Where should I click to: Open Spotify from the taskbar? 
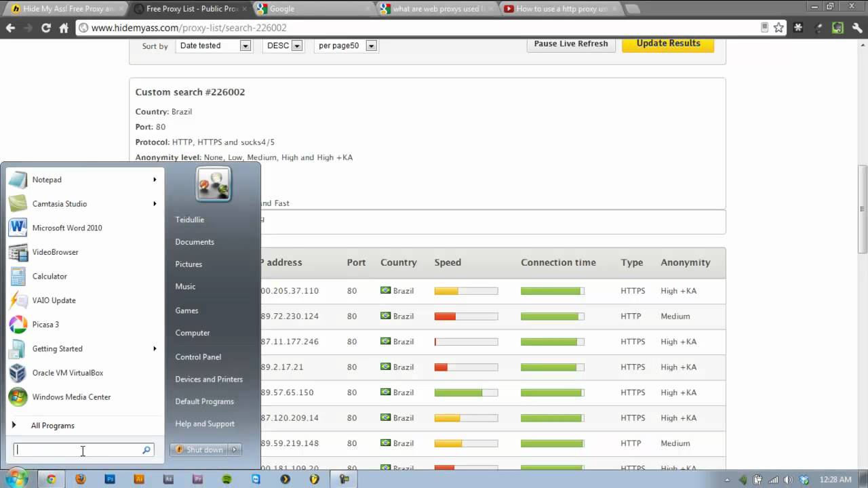click(226, 479)
